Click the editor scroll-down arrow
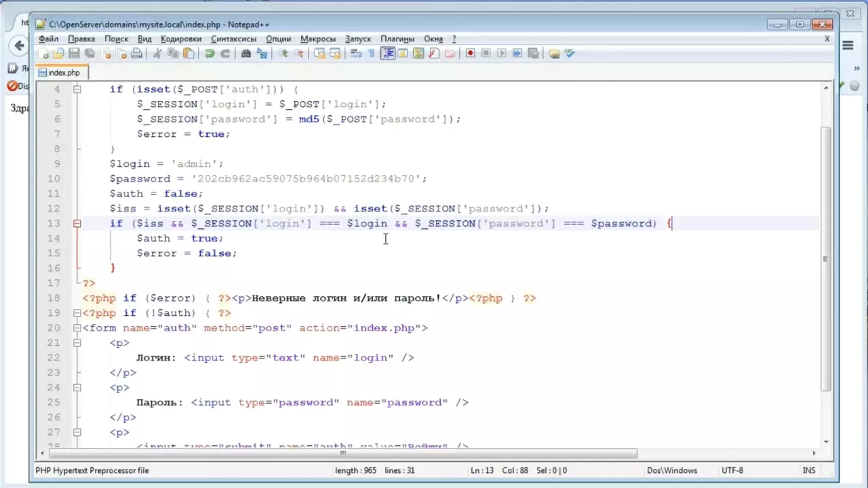Viewport: 868px width, 488px height. [x=825, y=441]
